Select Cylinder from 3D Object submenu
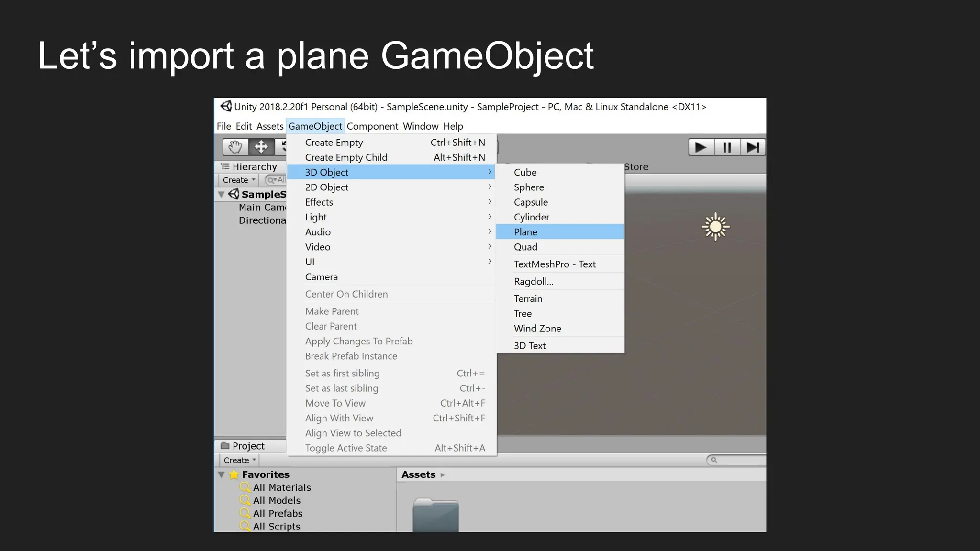Image resolution: width=980 pixels, height=551 pixels. point(560,217)
